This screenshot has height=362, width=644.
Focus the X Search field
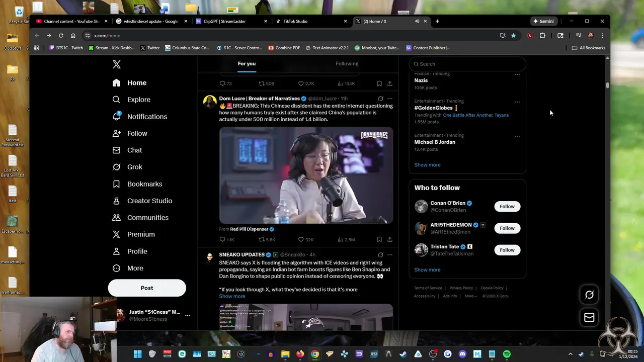(467, 64)
